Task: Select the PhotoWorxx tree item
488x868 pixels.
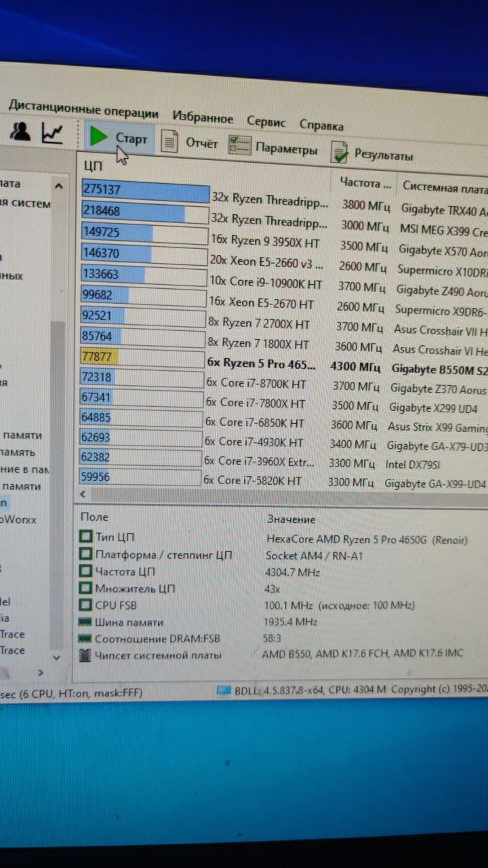Action: (x=18, y=519)
